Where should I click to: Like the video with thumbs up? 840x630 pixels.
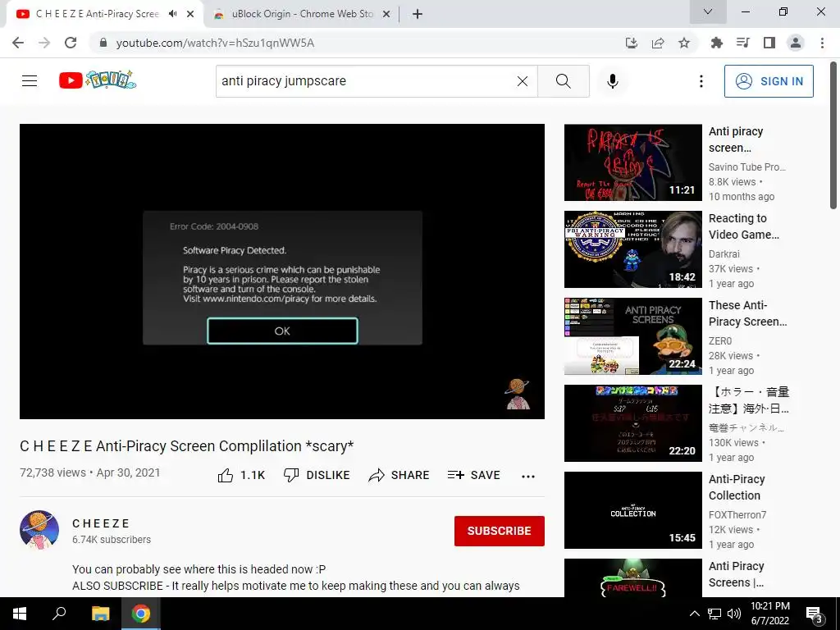241,475
